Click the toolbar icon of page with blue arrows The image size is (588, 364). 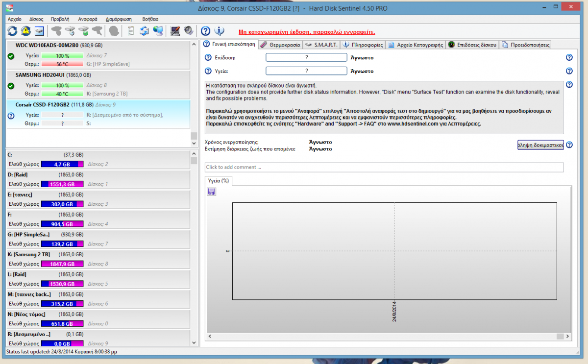pyautogui.click(x=144, y=31)
